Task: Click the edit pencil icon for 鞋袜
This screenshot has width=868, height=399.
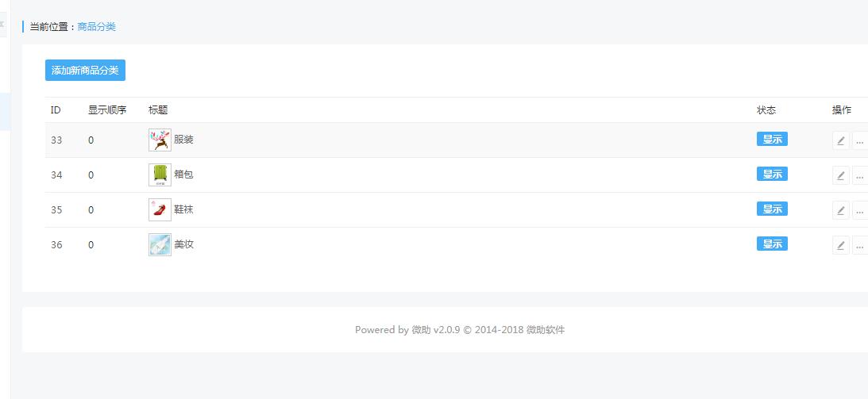Action: (x=840, y=210)
